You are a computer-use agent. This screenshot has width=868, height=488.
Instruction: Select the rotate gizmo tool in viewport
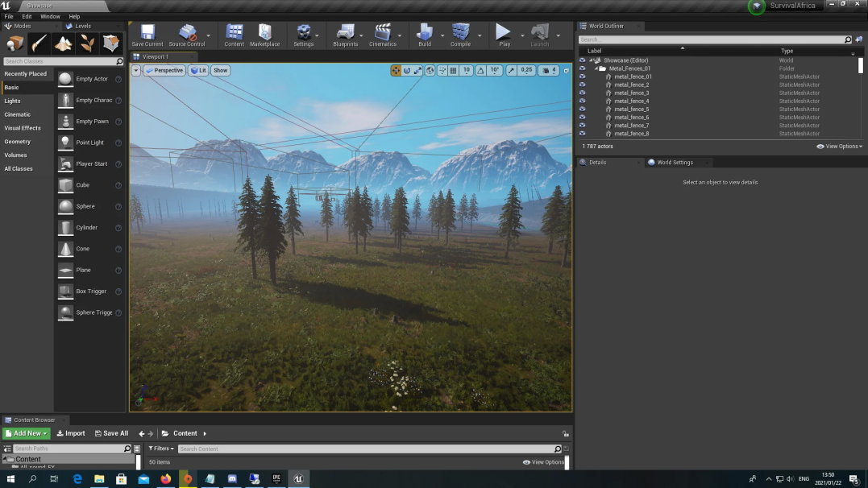coord(407,71)
